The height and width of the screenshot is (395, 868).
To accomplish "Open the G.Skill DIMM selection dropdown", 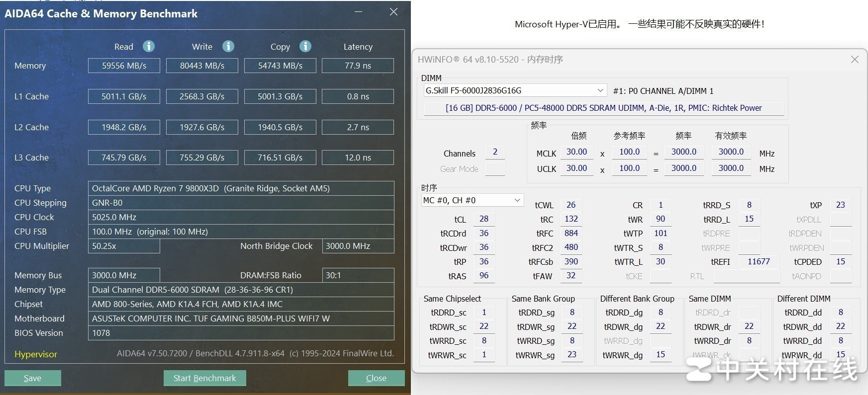I will [600, 90].
